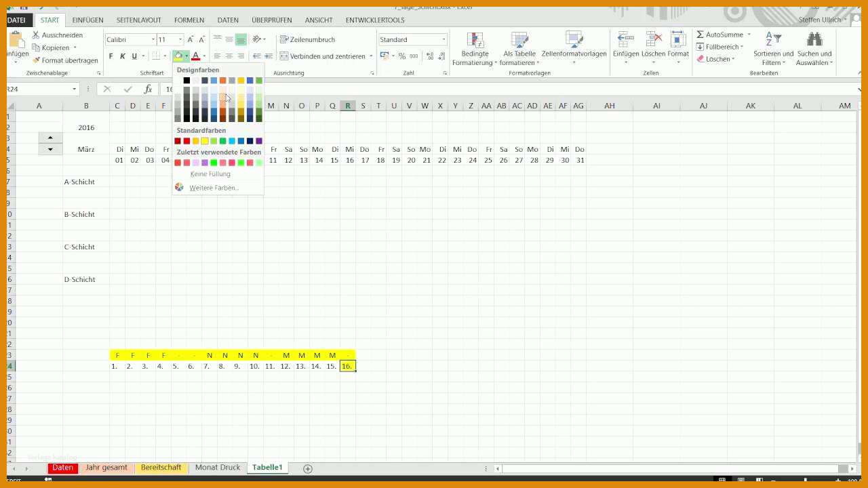Increase font size with larger A icon

191,39
